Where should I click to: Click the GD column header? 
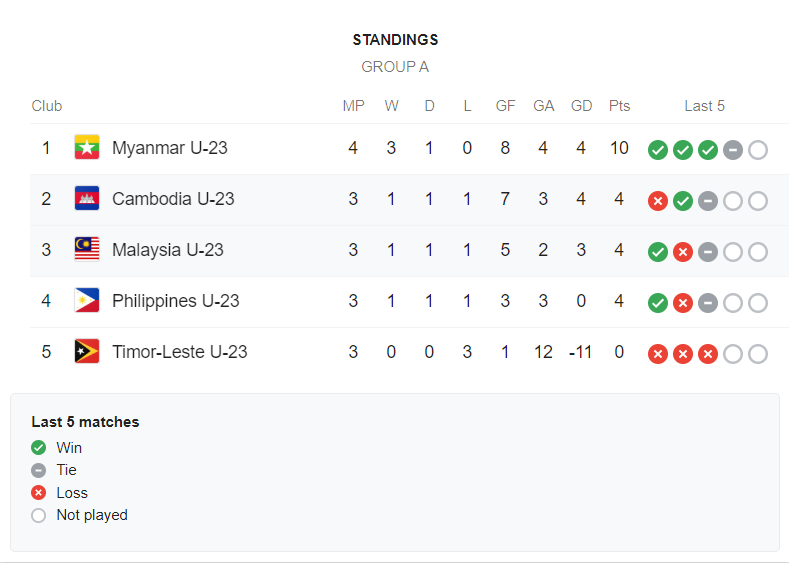(x=581, y=106)
